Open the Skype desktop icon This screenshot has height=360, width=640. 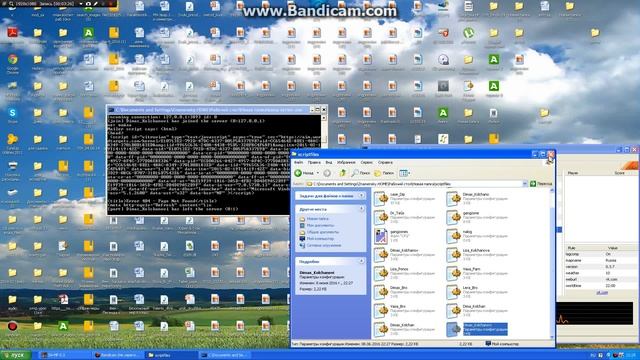coord(12,113)
